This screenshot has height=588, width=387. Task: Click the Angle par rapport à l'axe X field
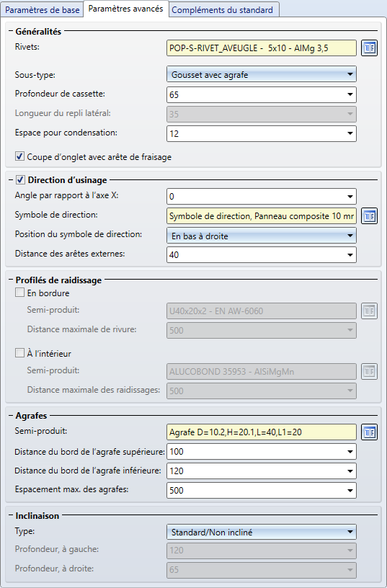click(262, 197)
